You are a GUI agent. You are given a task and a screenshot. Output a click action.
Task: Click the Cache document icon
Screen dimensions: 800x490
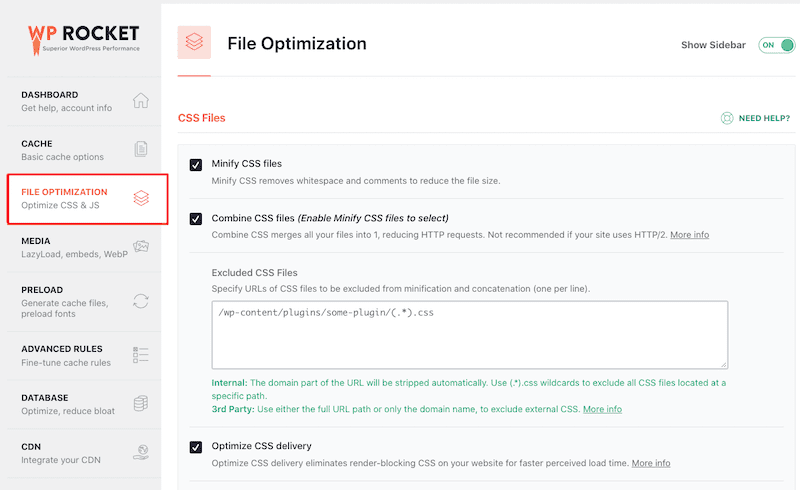click(x=141, y=150)
